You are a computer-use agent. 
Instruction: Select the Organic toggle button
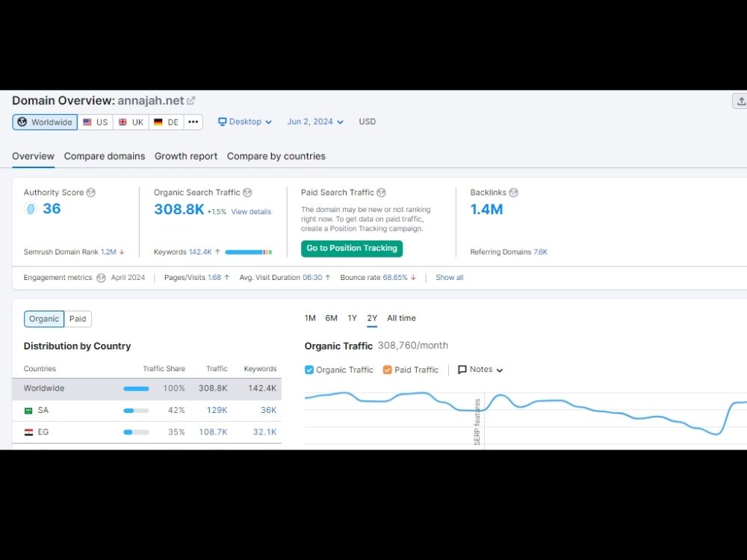(44, 319)
